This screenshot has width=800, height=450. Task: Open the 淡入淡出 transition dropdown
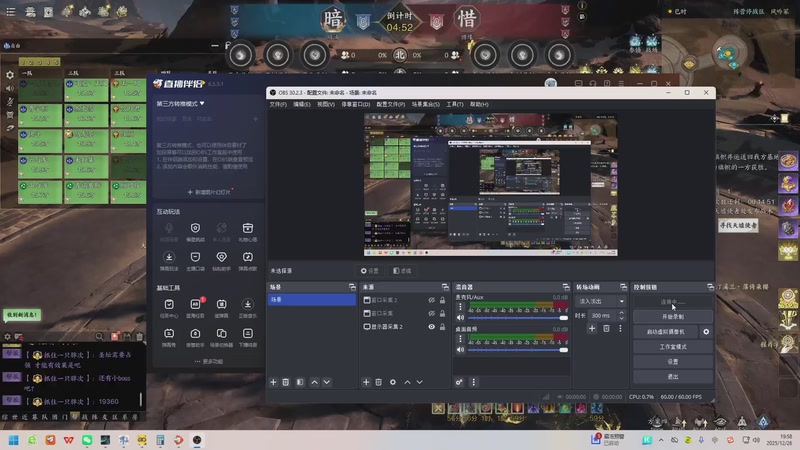pos(601,301)
